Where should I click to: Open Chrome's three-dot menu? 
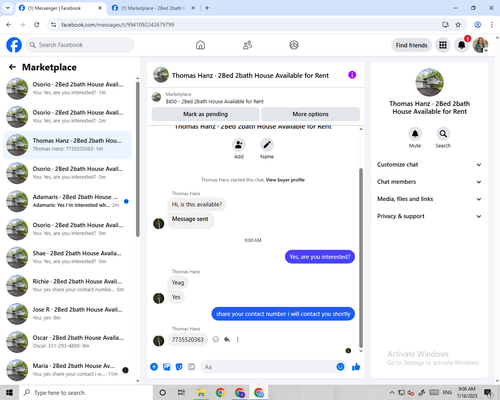(491, 25)
